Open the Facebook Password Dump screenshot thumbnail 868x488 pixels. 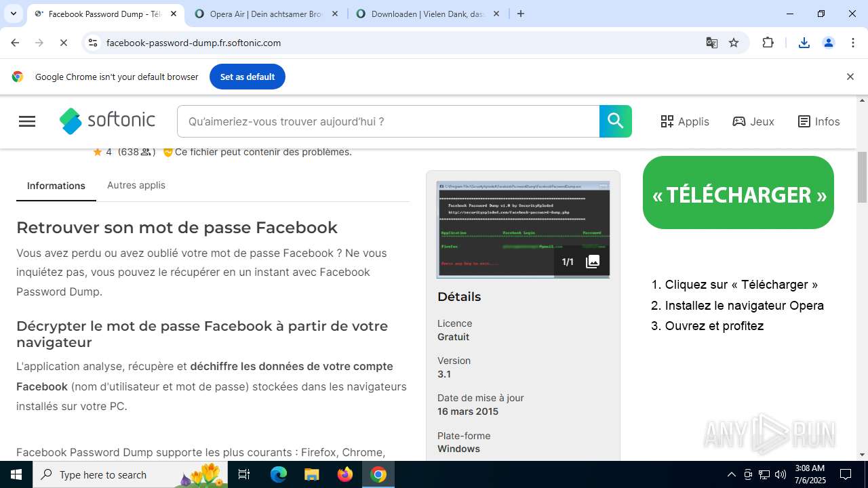click(x=523, y=230)
